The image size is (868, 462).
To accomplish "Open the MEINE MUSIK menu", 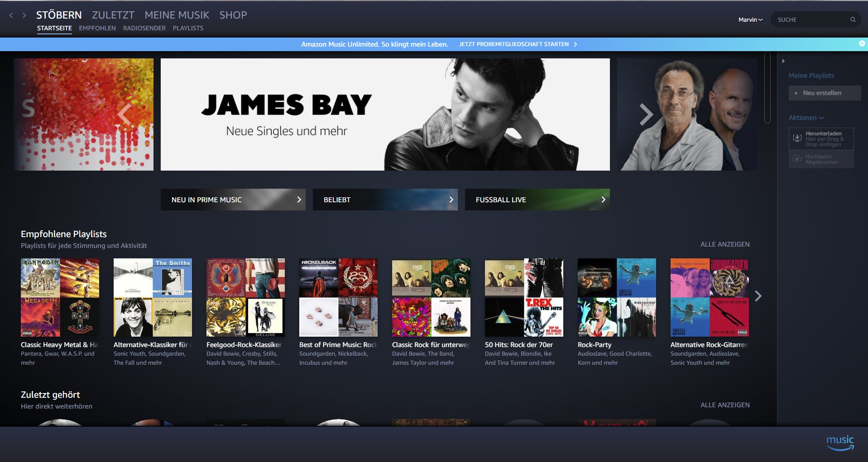I will [177, 15].
